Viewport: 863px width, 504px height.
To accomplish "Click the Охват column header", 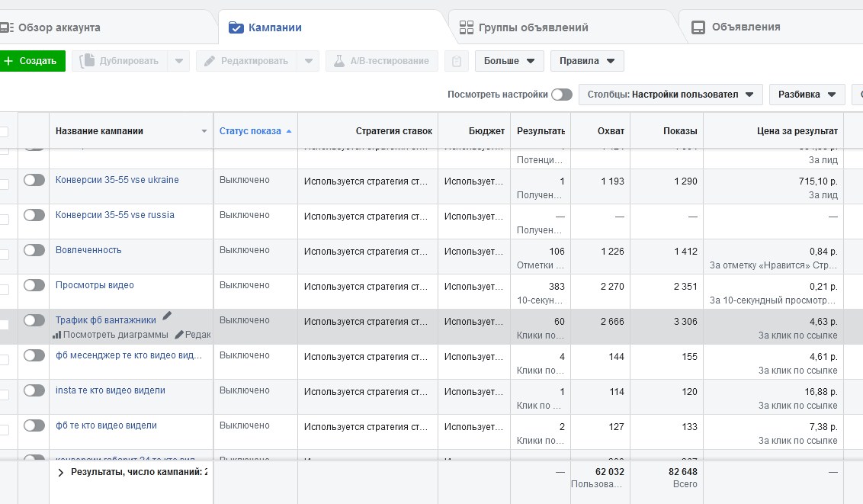I will [x=601, y=131].
